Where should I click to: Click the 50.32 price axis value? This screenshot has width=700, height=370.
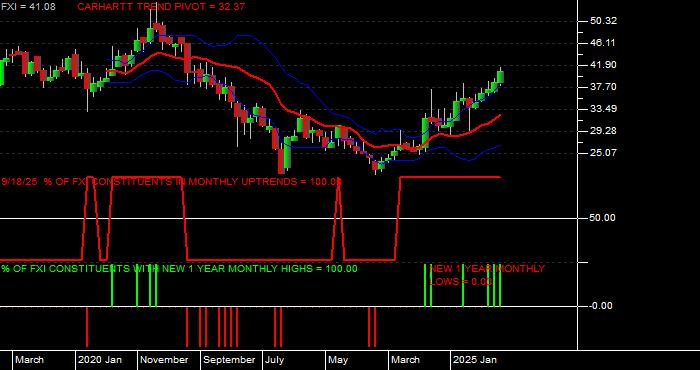coord(604,21)
